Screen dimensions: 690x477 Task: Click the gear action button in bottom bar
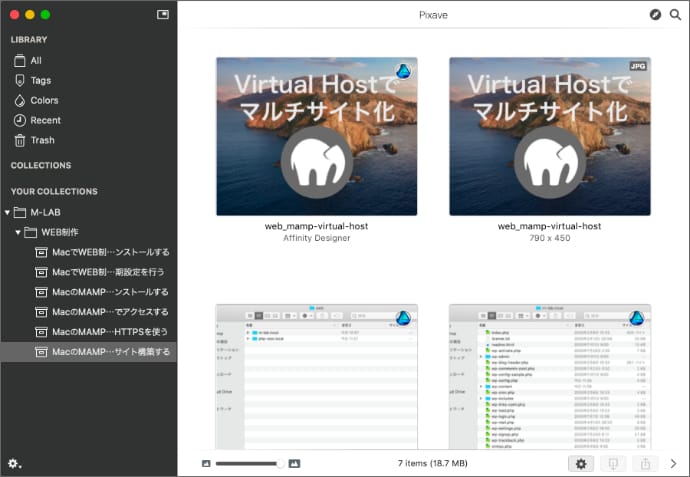tap(581, 463)
